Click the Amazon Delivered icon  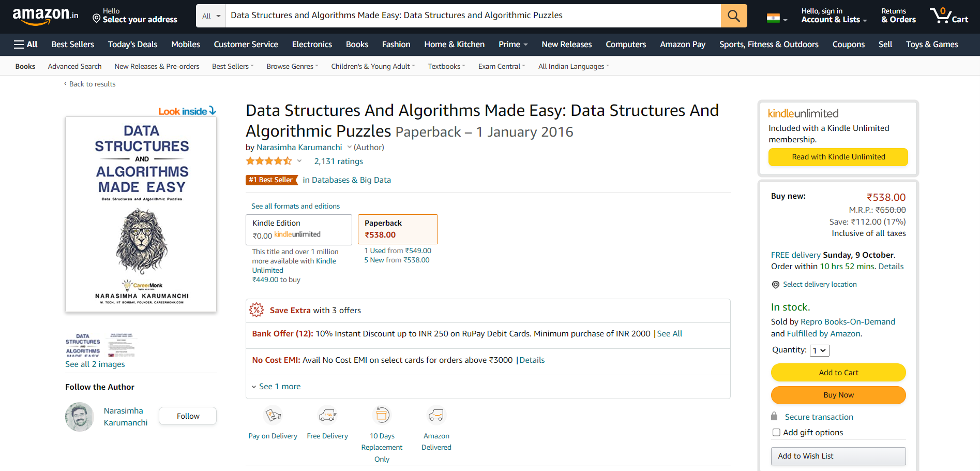tap(436, 415)
